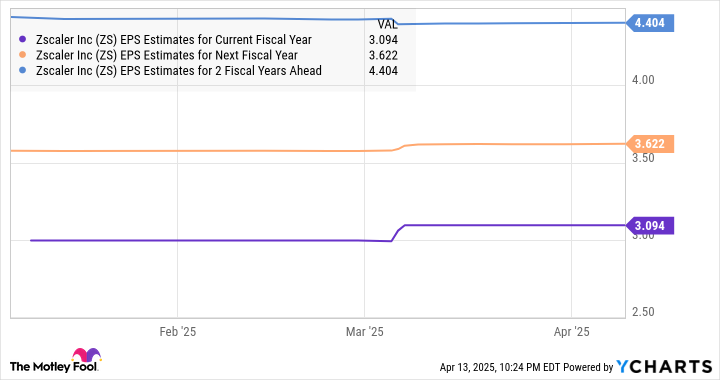Click the Apr '25 axis label

click(572, 332)
